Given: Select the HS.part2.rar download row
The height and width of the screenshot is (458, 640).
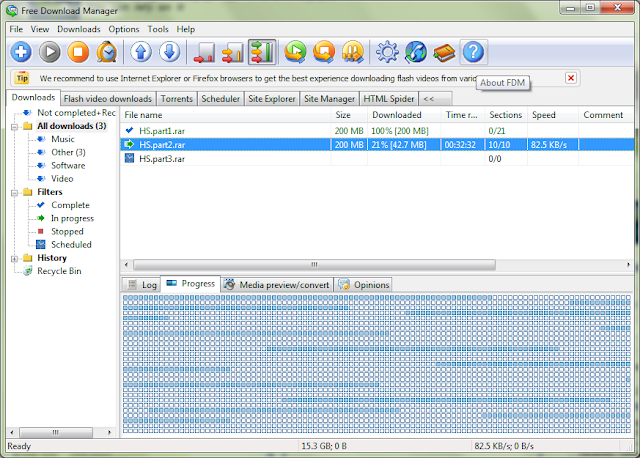Looking at the screenshot, I should coord(376,145).
